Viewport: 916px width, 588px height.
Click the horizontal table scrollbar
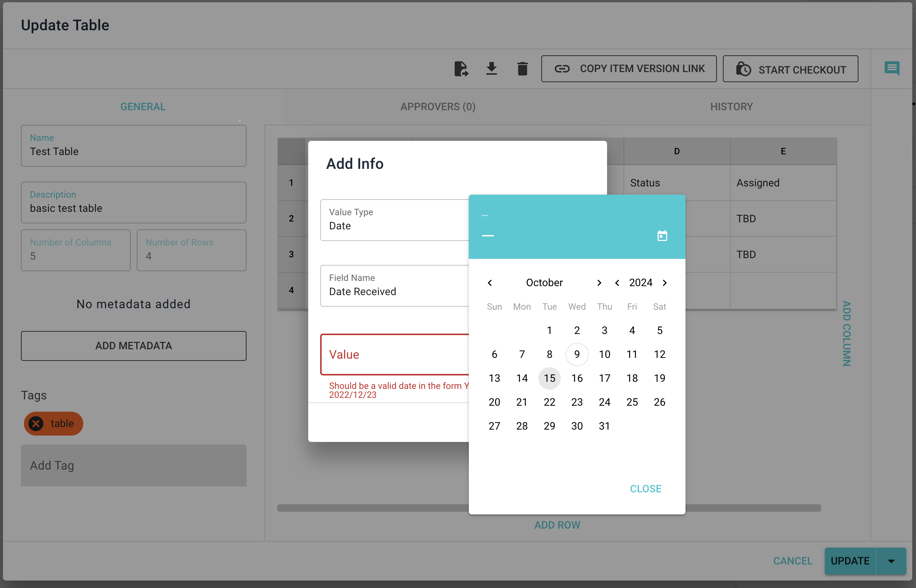point(372,508)
